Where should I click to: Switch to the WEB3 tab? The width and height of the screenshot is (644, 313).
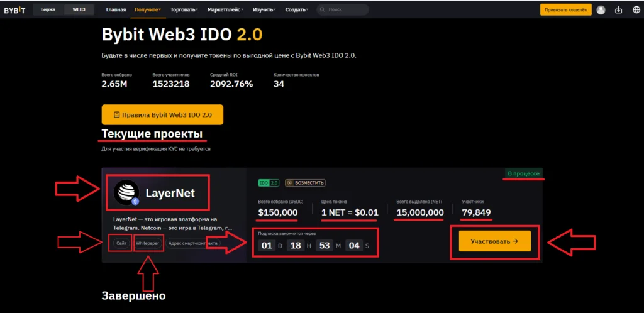point(79,9)
